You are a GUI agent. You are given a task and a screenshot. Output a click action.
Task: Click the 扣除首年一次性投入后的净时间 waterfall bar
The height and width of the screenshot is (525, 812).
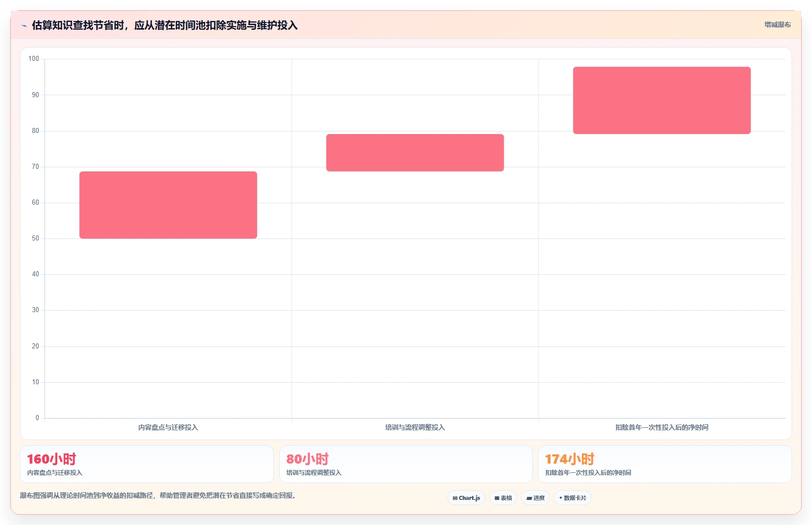[x=662, y=100]
